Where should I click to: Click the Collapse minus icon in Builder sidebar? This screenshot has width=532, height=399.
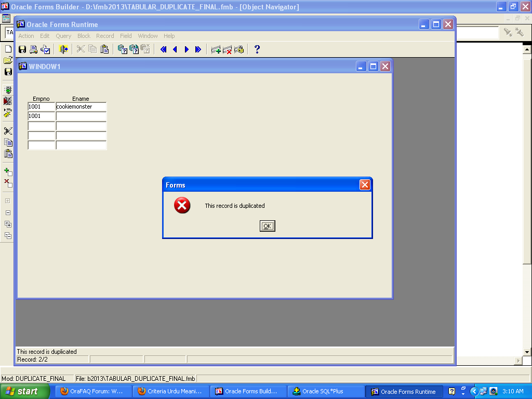(x=8, y=212)
